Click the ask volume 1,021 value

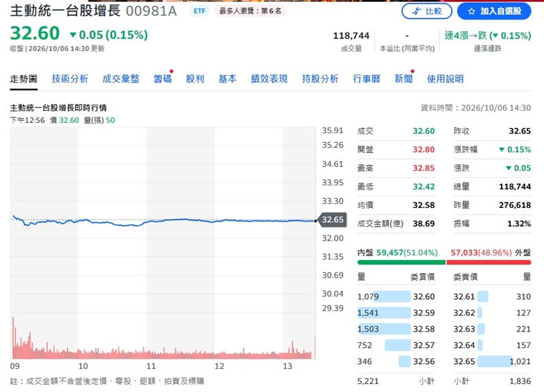tap(520, 361)
